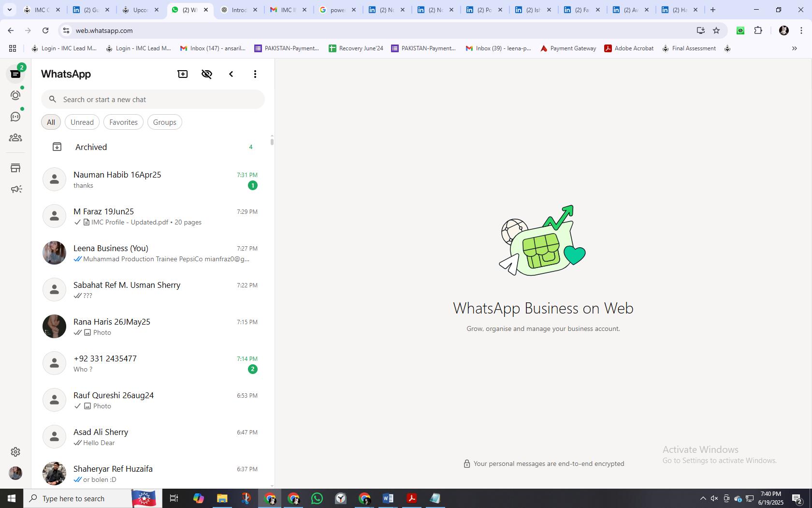Open the Communities icon in WhatsApp sidebar
Screen dimensions: 812x508
15,138
